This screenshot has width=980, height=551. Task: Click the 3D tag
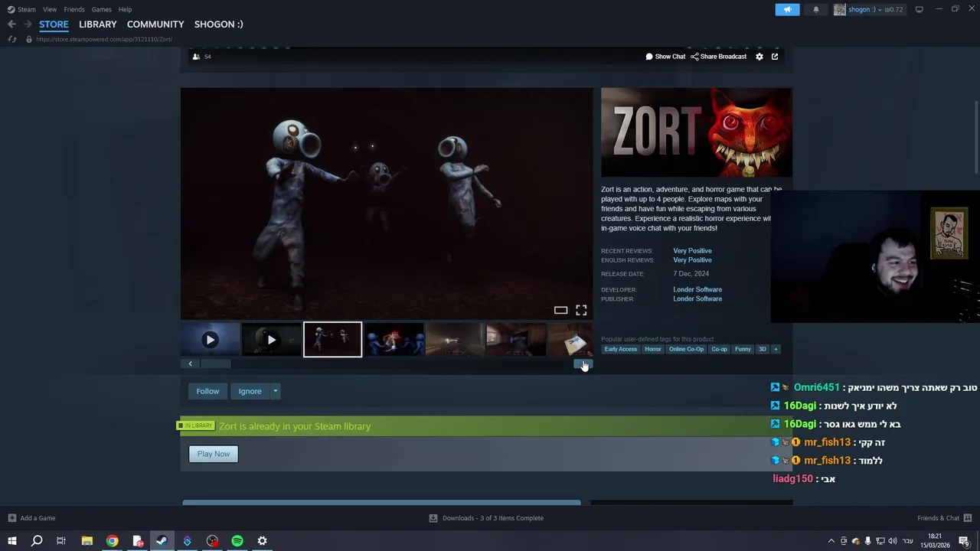[762, 349]
